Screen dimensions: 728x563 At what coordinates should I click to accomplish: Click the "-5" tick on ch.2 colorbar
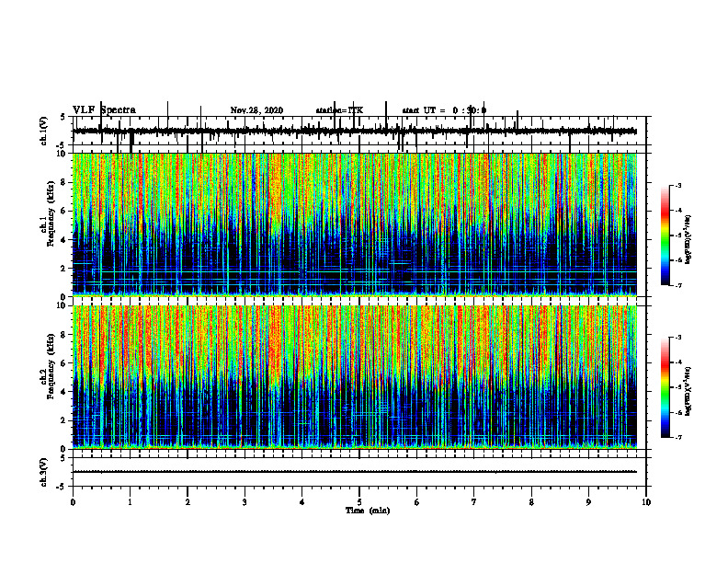(678, 387)
